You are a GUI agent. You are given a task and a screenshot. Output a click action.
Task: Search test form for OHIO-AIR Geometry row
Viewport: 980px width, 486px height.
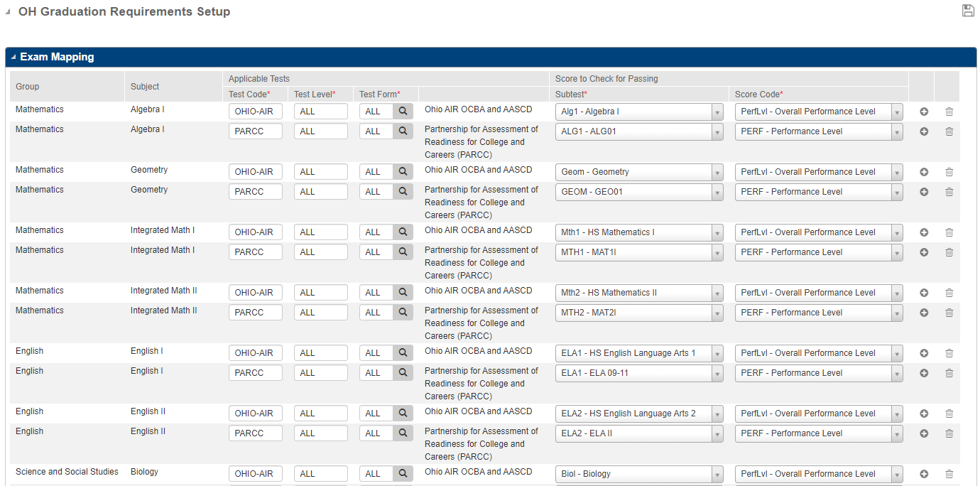click(403, 172)
